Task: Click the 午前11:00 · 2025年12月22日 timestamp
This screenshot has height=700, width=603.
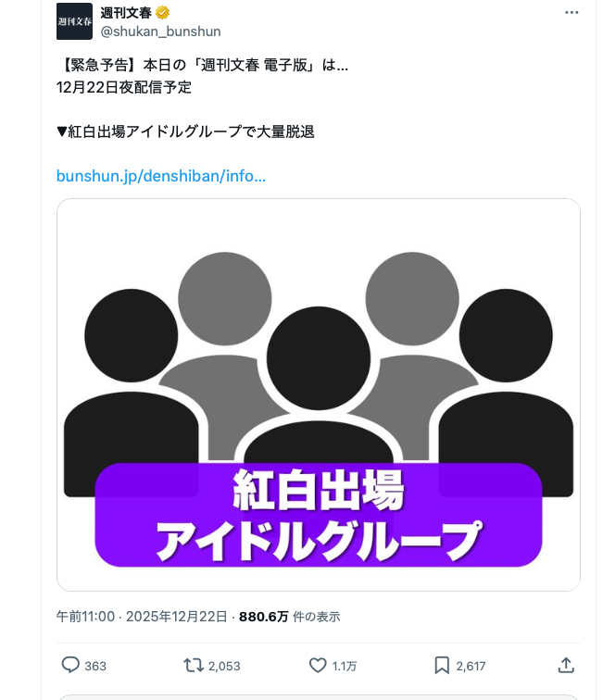Action: 142,617
